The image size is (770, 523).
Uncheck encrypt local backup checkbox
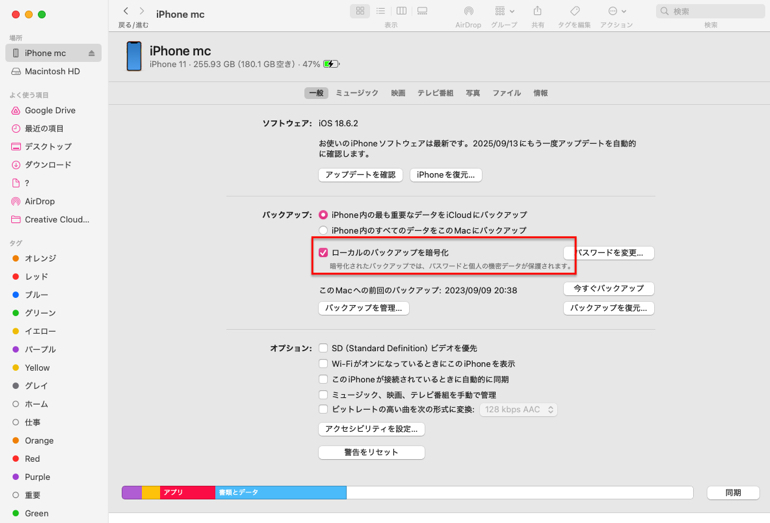coord(323,253)
